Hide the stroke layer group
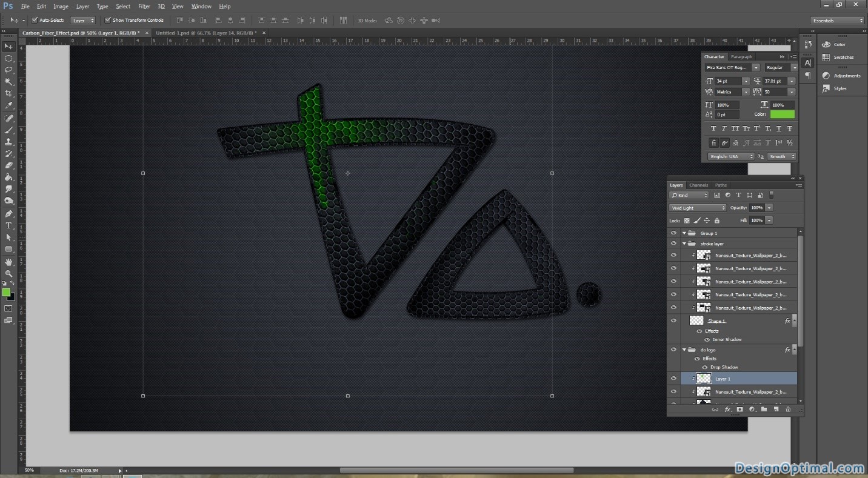Viewport: 868px width, 478px height. [x=673, y=244]
